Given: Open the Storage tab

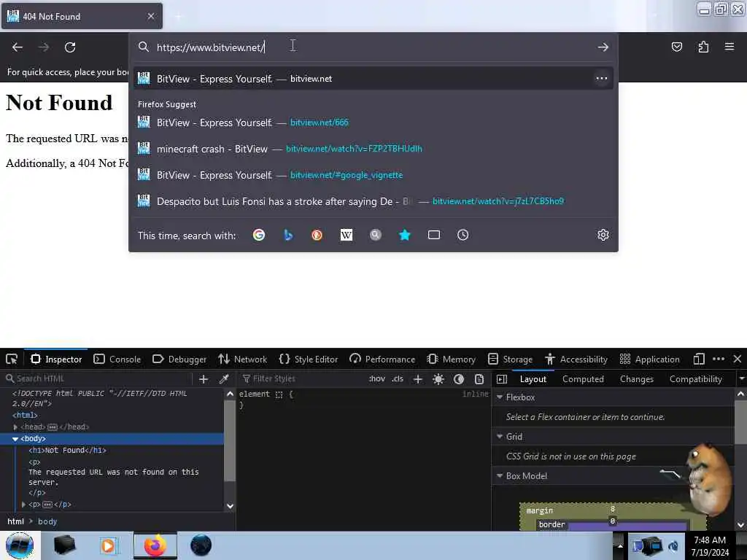Looking at the screenshot, I should (x=510, y=359).
